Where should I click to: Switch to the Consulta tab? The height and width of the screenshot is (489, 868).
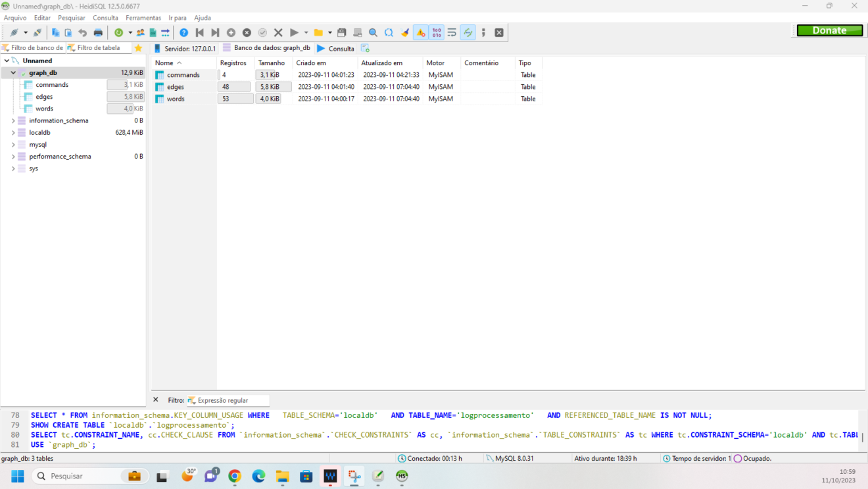[335, 47]
